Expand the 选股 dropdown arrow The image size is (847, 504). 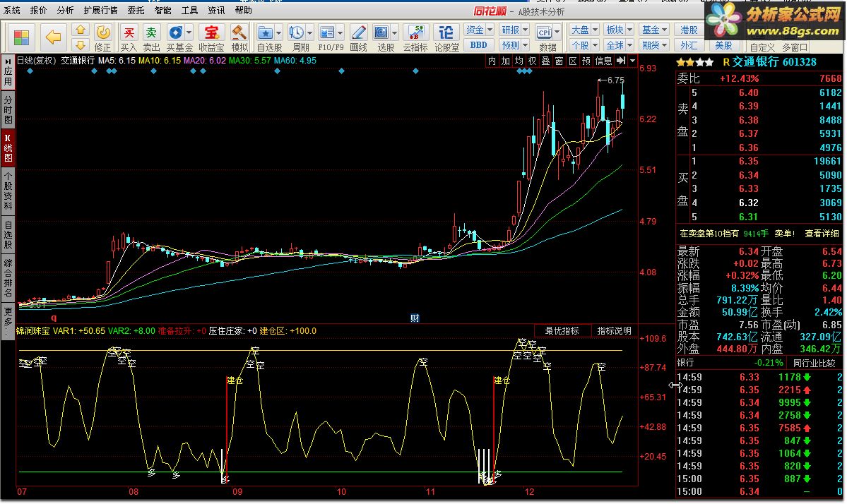tap(395, 32)
